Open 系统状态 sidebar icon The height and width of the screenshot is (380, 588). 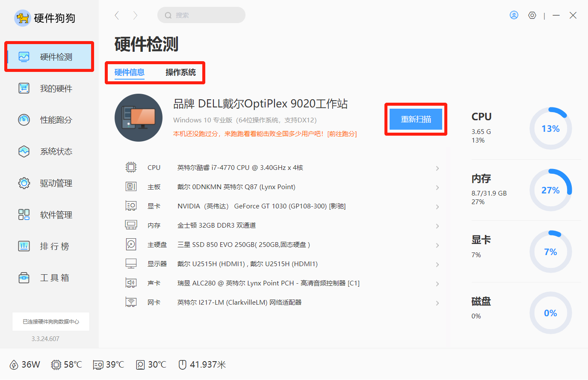tap(24, 151)
